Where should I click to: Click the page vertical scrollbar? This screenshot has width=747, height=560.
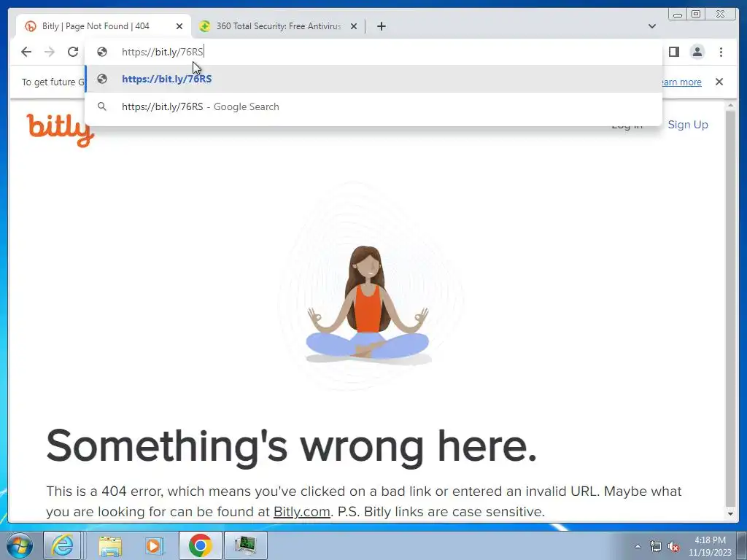(x=730, y=308)
